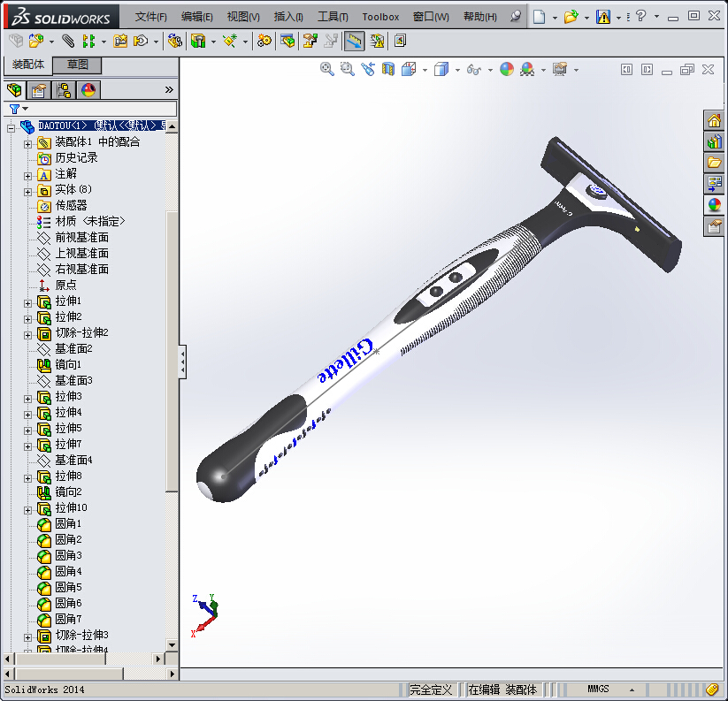This screenshot has width=728, height=701.
Task: Click 在编辑 装配体 status text
Action: [x=502, y=690]
